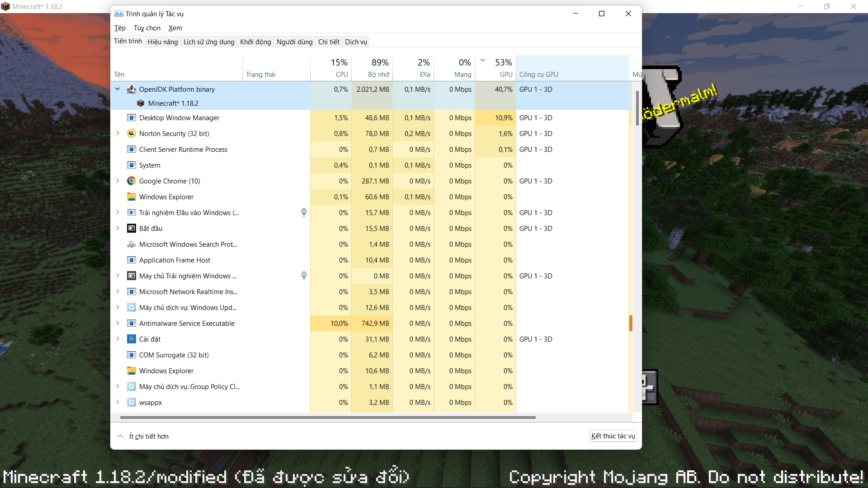Click Ít chi tiết hơn link
The width and height of the screenshot is (868, 488).
(x=149, y=436)
